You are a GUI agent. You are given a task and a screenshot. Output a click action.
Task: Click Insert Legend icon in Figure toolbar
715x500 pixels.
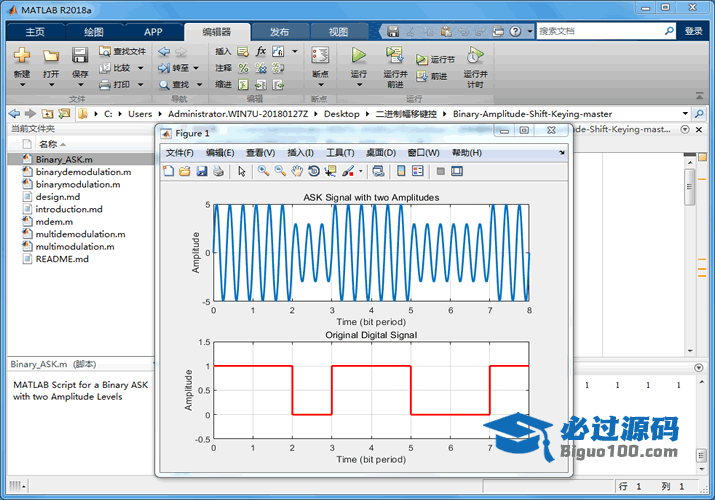point(418,171)
